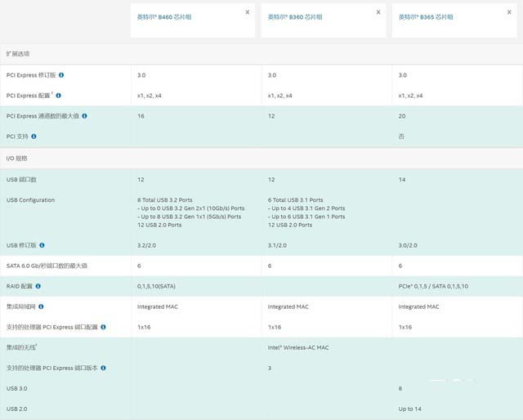Click 'Up to 4 USB 3.1 Gen 2 Ports'
The image size is (523, 420).
[x=306, y=208]
